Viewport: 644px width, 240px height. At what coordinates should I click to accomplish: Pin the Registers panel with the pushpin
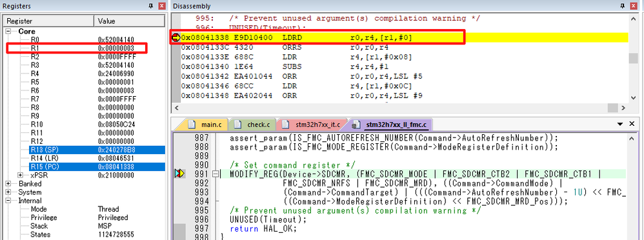point(151,6)
